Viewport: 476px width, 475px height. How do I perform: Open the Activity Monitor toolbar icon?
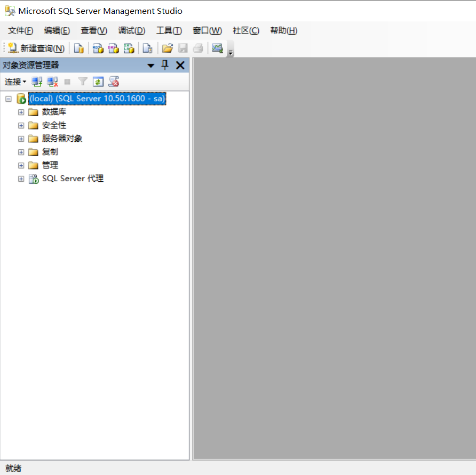[x=217, y=48]
